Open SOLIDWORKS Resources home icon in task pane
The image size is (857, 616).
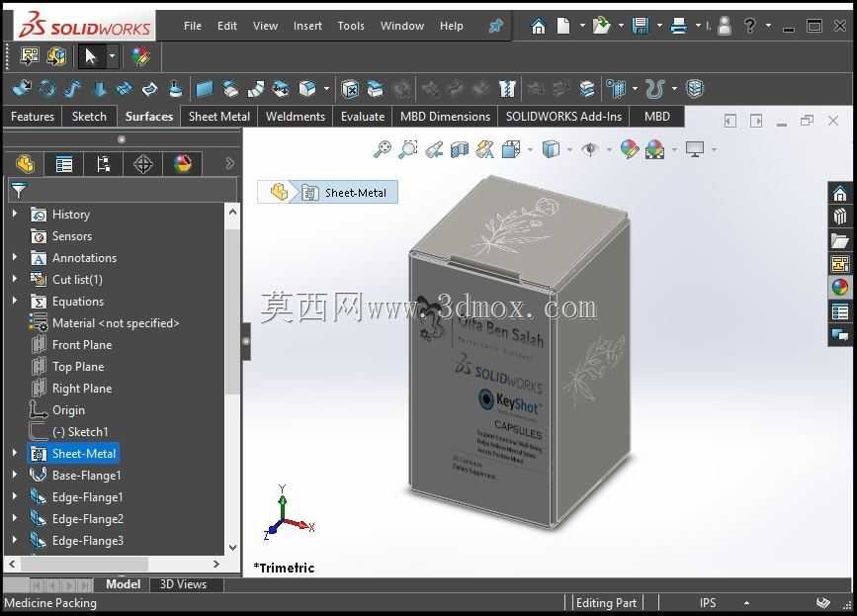pyautogui.click(x=840, y=193)
